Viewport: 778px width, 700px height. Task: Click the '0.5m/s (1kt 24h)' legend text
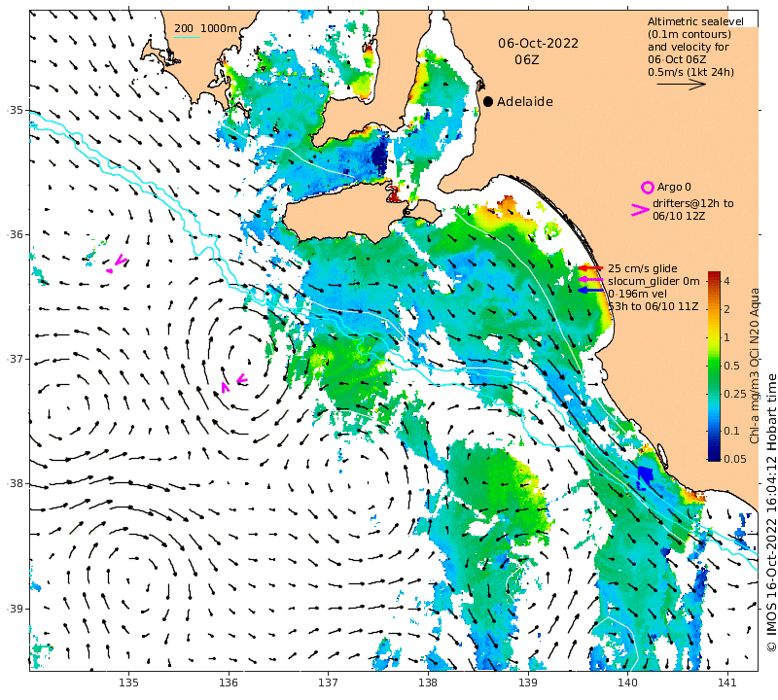click(690, 73)
